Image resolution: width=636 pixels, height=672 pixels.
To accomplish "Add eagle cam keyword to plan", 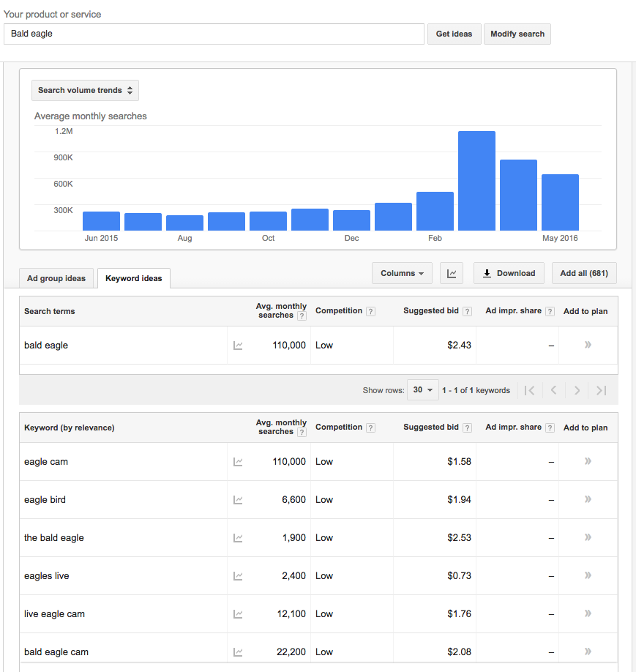I will tap(588, 461).
